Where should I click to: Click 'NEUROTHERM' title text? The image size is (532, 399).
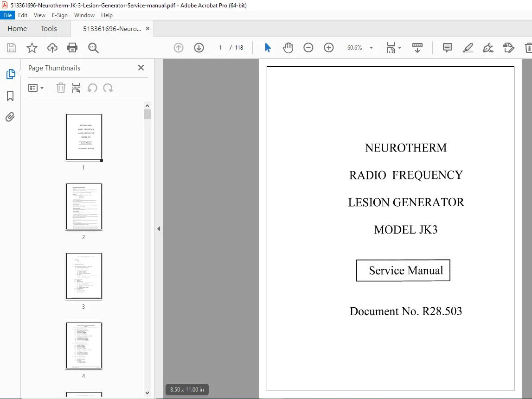[406, 148]
